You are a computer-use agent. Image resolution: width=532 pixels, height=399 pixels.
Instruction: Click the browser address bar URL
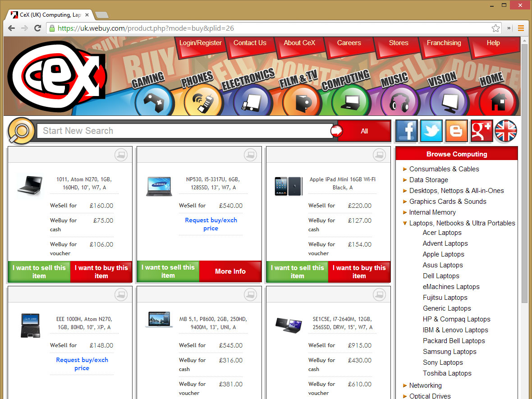click(x=146, y=28)
